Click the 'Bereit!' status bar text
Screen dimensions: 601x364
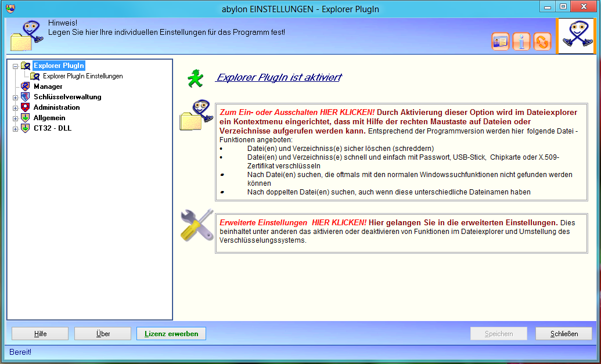(20, 352)
